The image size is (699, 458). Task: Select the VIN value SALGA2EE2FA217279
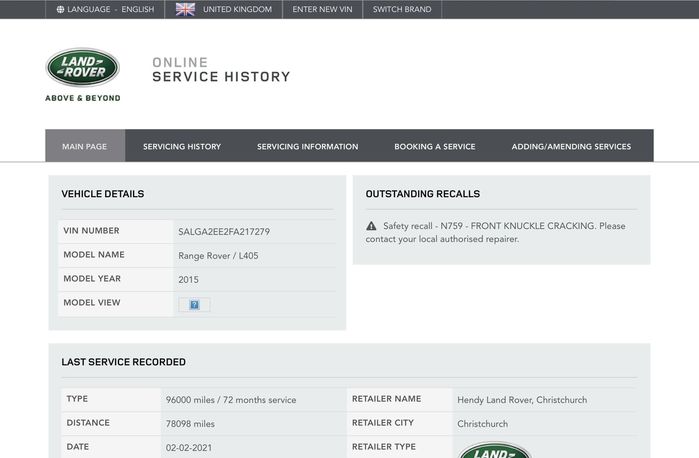pyautogui.click(x=224, y=232)
